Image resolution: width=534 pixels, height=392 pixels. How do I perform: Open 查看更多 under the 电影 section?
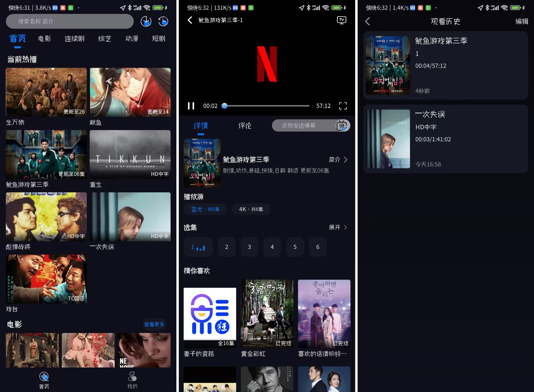click(x=155, y=325)
